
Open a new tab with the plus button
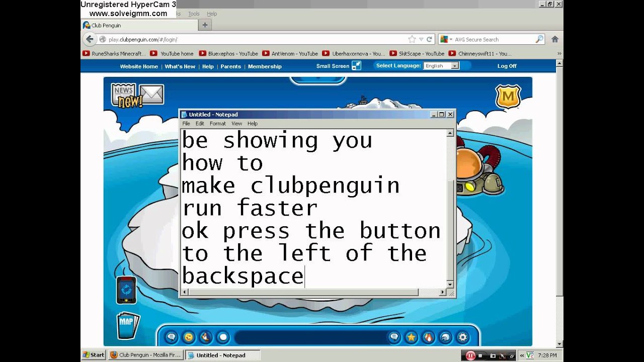point(205,25)
